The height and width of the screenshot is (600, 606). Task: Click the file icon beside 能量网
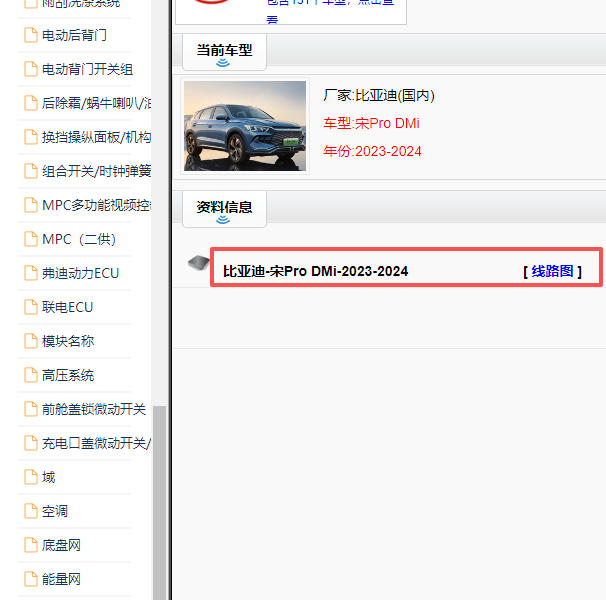[x=31, y=579]
